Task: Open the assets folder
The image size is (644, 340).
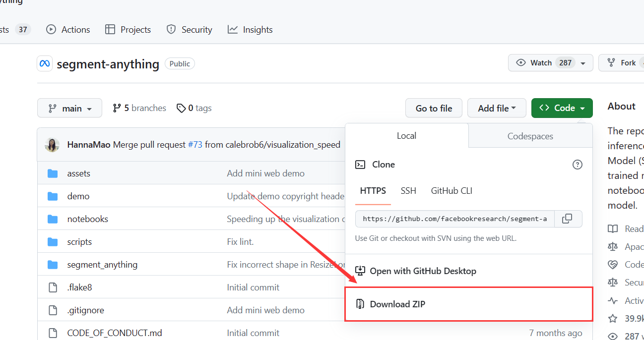Action: [79, 173]
